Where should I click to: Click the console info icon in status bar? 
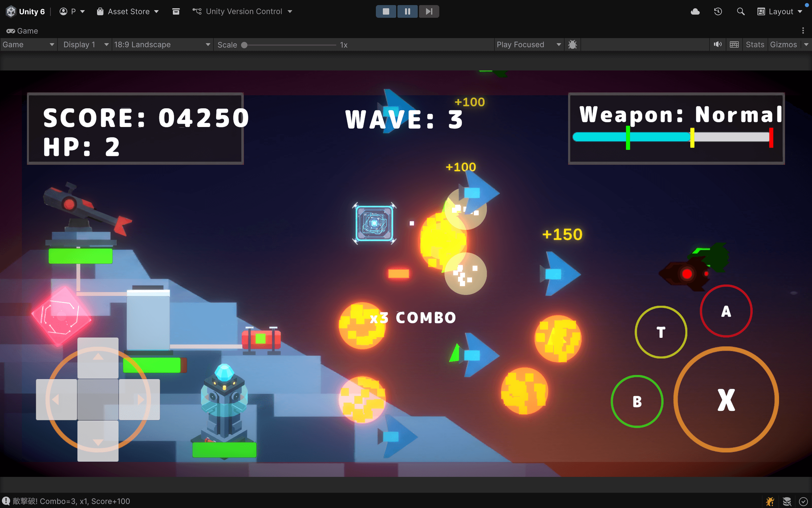click(6, 501)
